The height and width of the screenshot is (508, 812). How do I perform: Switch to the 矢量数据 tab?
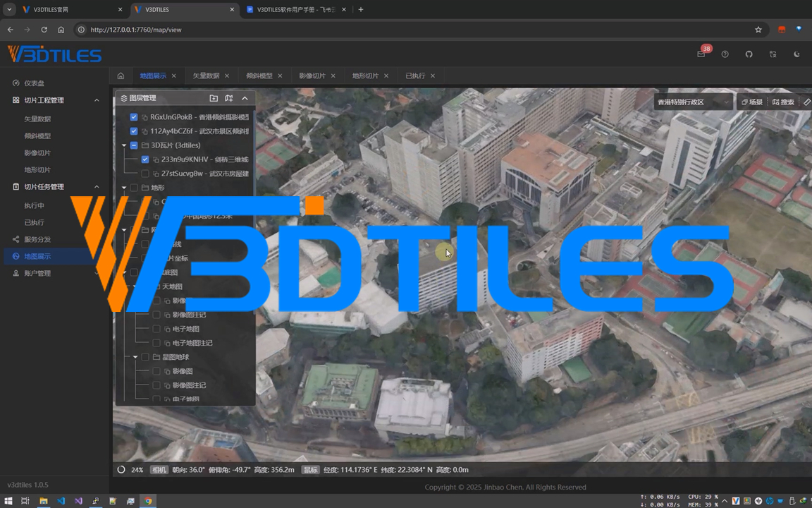tap(206, 76)
